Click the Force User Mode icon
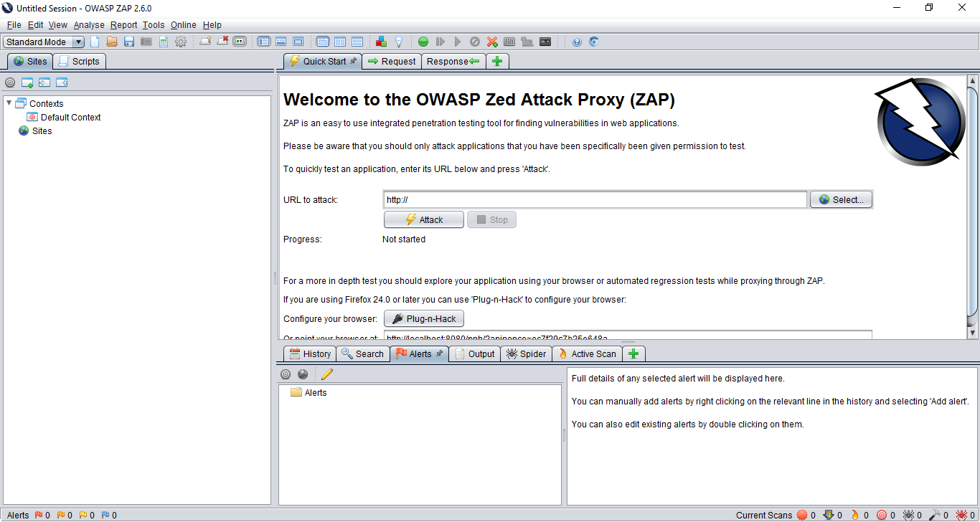Image resolution: width=980 pixels, height=522 pixels. coord(527,42)
